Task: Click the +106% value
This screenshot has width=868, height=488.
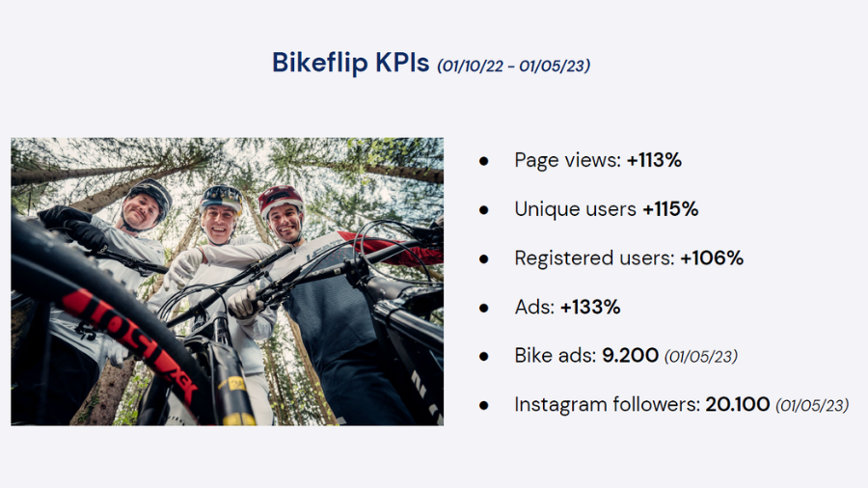Action: tap(712, 258)
